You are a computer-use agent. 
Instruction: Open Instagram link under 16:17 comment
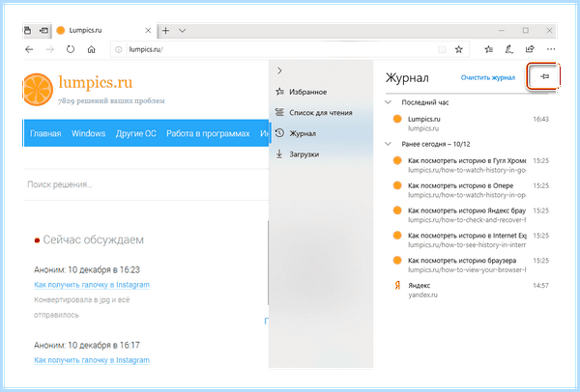[x=92, y=360]
